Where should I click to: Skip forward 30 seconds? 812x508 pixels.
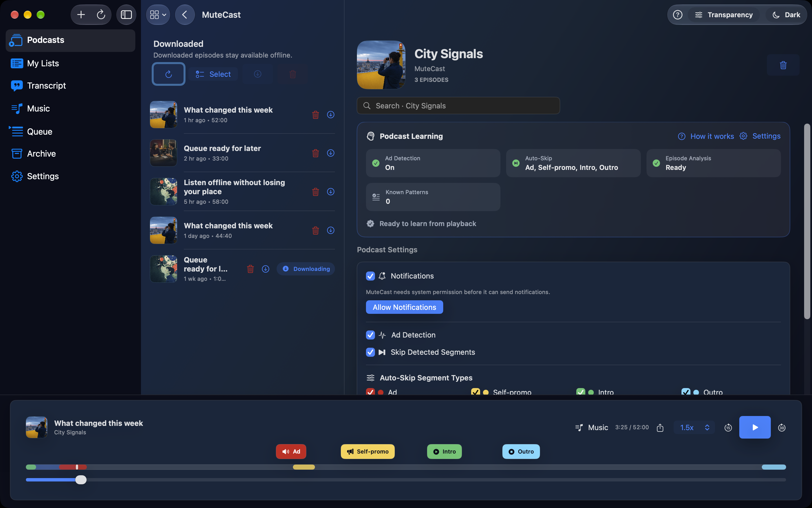coord(782,427)
